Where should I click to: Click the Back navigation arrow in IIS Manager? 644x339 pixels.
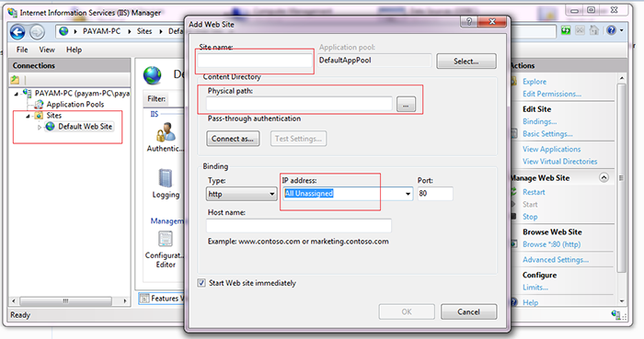[17, 32]
